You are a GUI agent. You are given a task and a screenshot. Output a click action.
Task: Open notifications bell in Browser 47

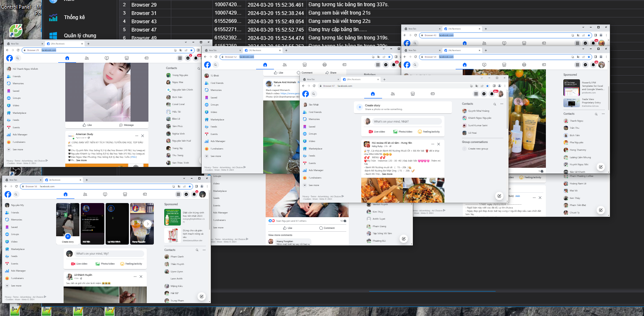(493, 94)
